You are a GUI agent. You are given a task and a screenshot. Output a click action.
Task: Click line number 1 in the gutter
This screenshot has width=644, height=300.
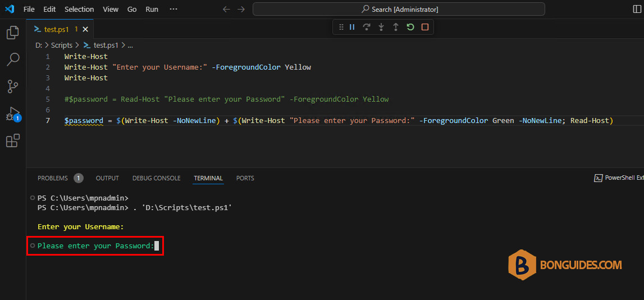(48, 56)
